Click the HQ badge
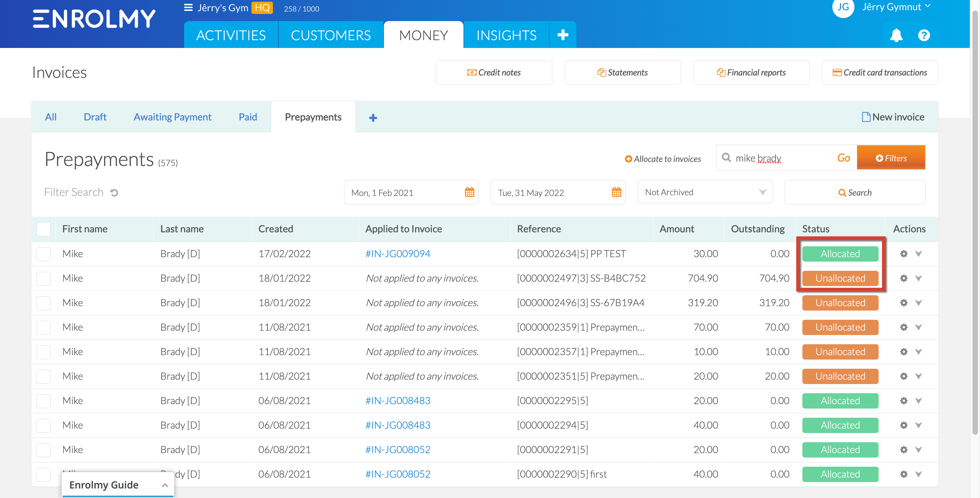 point(262,7)
